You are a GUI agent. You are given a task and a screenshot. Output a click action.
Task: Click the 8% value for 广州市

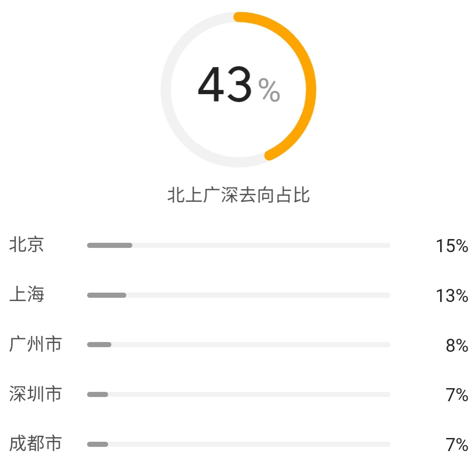click(457, 345)
